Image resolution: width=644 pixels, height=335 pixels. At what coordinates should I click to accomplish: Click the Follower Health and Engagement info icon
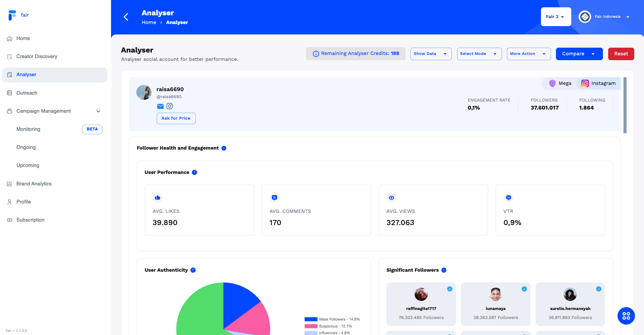coord(224,148)
